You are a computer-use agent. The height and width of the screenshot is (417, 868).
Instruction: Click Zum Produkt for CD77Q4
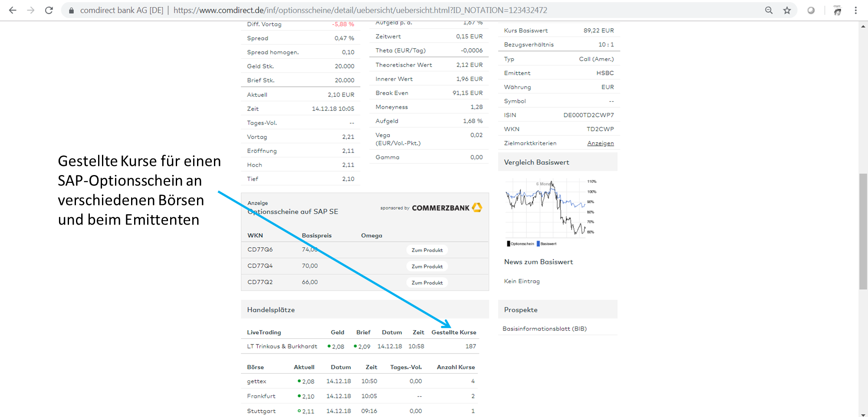point(427,266)
